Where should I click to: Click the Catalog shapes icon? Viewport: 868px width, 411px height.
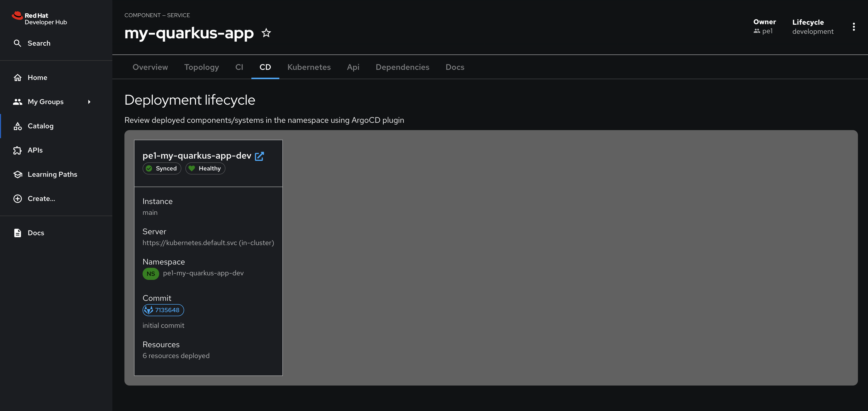(x=18, y=126)
